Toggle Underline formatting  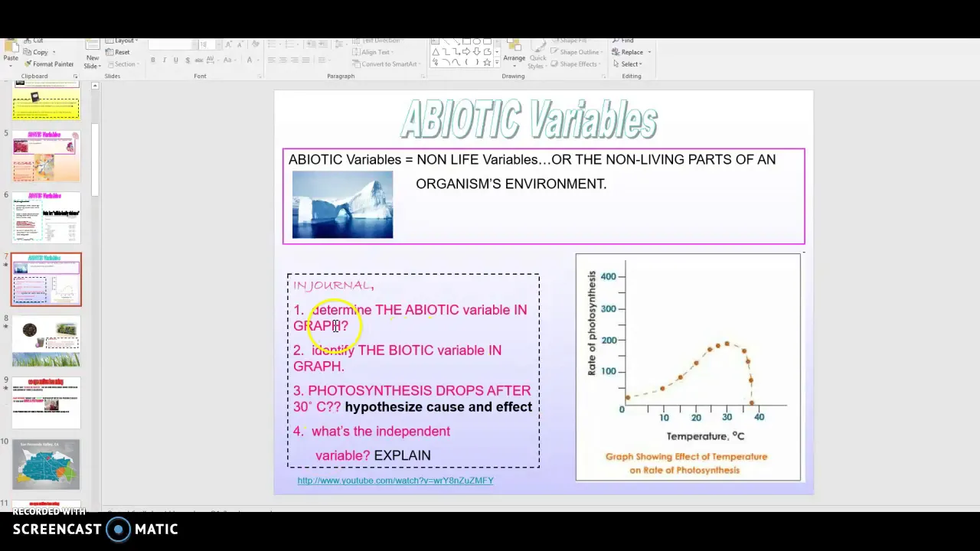coord(176,60)
